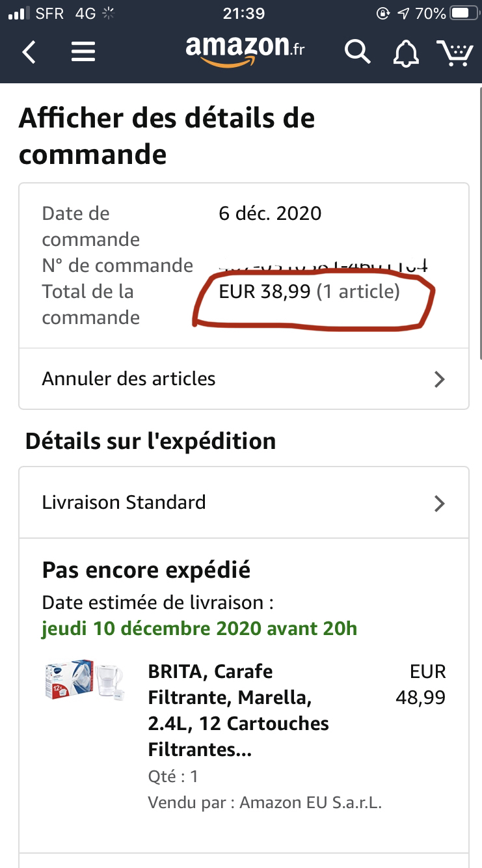
Task: Expand chevron beside Annuler des articles
Action: coord(440,379)
